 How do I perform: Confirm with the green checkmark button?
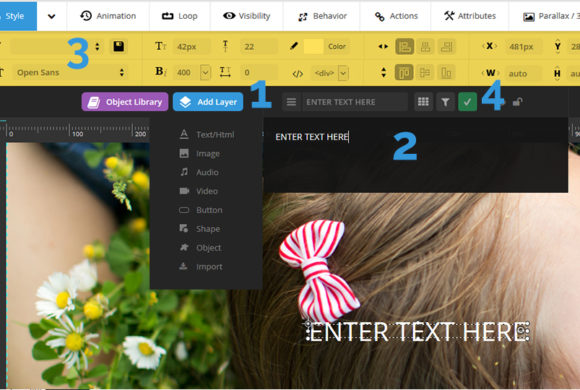[467, 102]
